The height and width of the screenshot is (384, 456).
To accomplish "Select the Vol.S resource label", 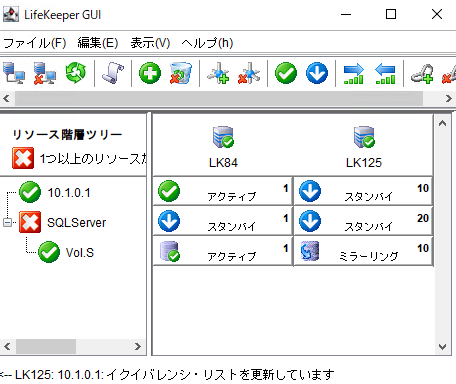I will (x=80, y=252).
